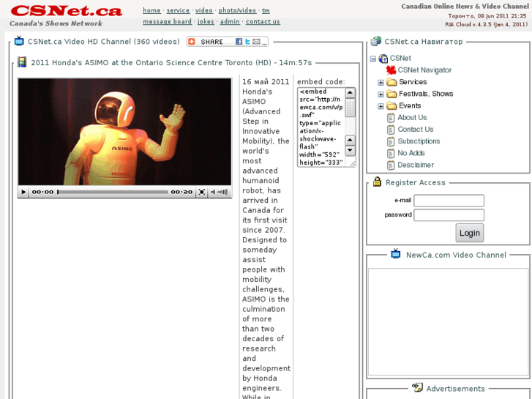
Task: Click the orange plus Share icon
Action: point(192,42)
